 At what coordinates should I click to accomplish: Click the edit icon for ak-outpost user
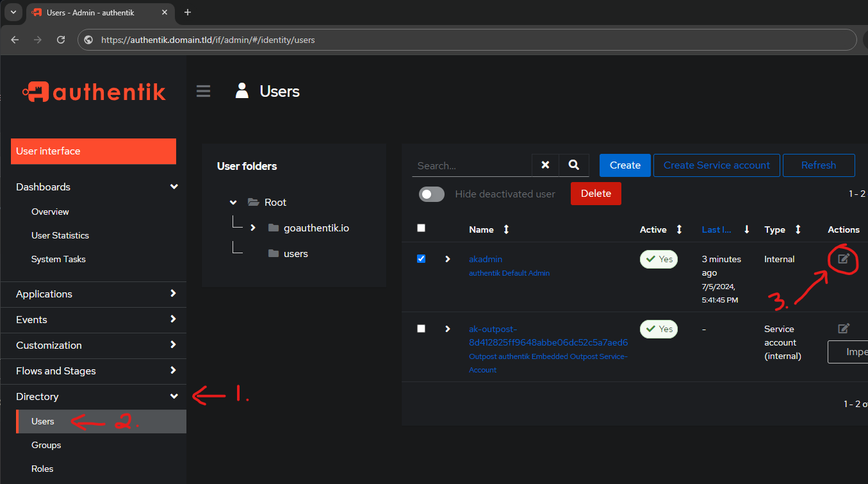coord(844,328)
